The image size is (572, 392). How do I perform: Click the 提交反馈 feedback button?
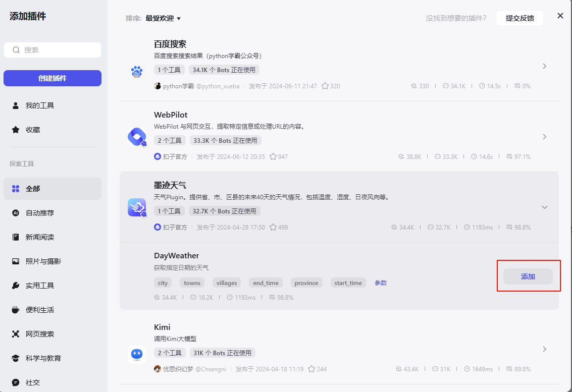point(519,18)
